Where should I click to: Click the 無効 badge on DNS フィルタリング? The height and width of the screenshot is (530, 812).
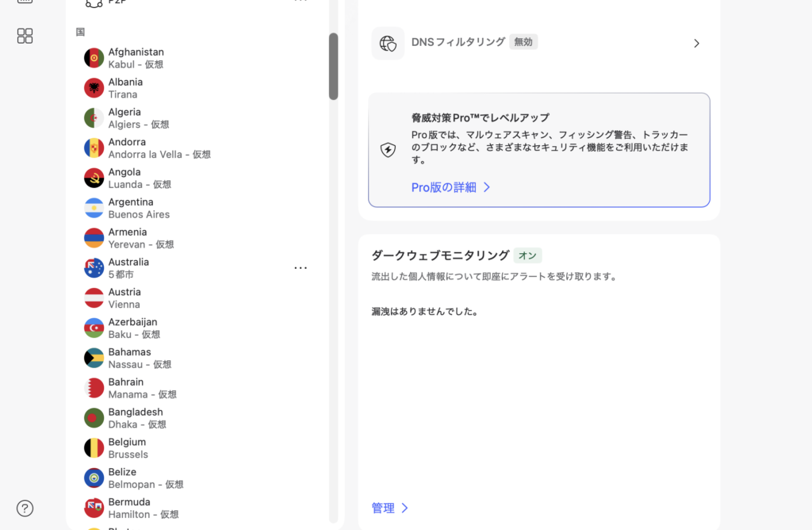pyautogui.click(x=523, y=41)
